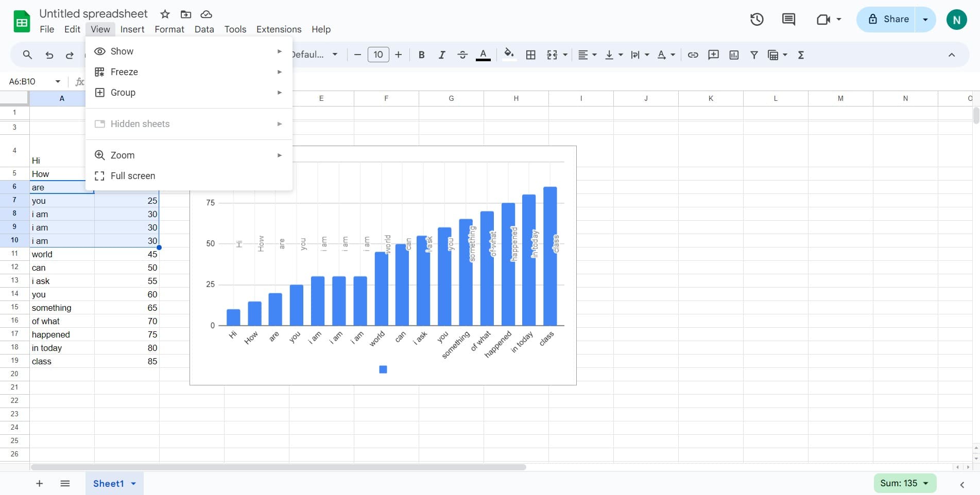This screenshot has width=980, height=495.
Task: Open the Sheet1 tab dropdown arrow
Action: tap(133, 484)
